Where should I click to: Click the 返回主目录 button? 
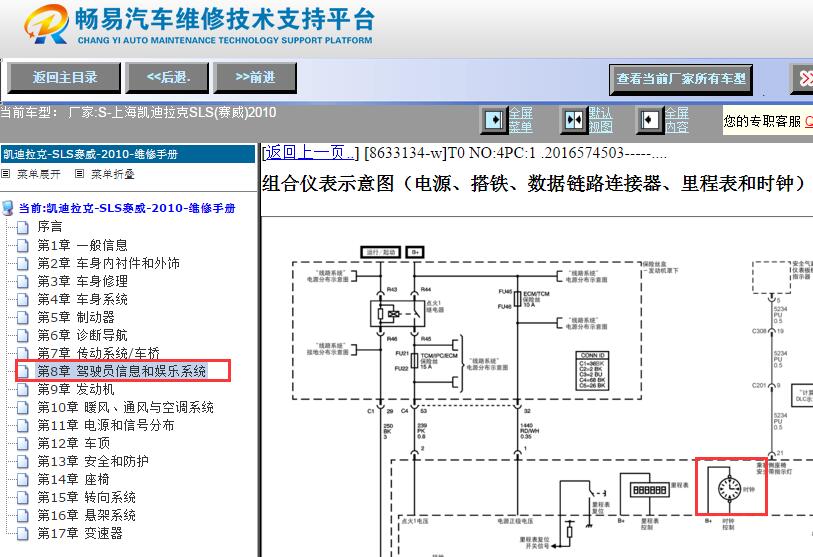pyautogui.click(x=64, y=78)
